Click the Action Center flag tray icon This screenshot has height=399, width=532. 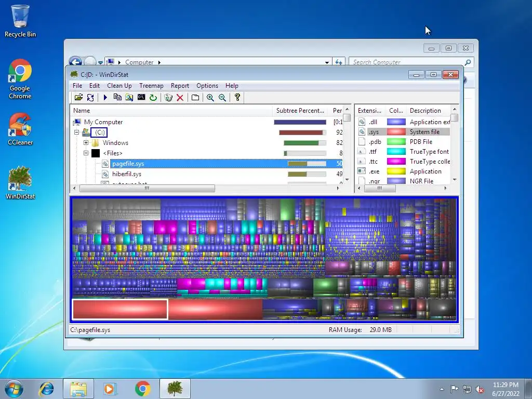click(x=454, y=389)
